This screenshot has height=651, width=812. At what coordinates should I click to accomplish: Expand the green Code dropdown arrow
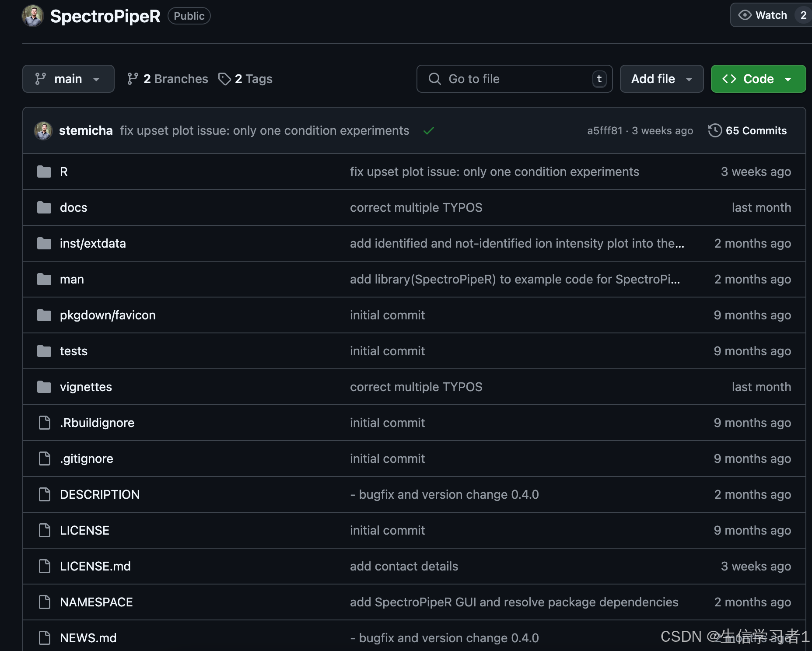[x=788, y=79]
